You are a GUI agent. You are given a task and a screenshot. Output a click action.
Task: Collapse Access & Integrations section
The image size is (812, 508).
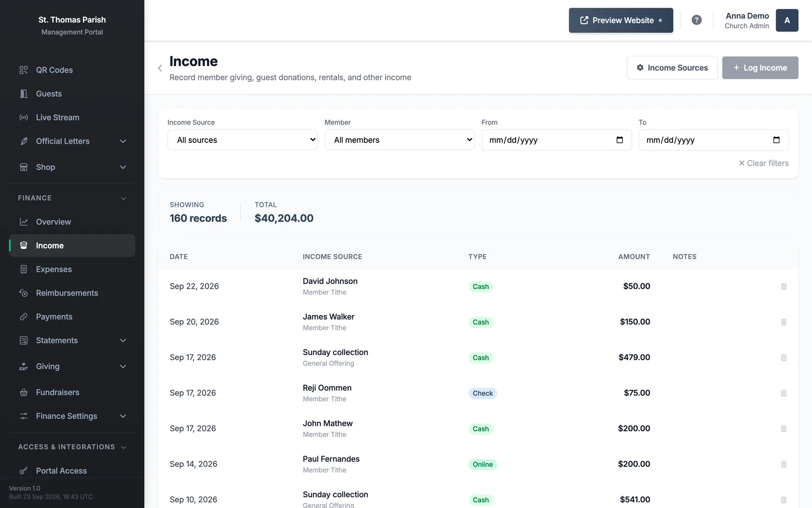pyautogui.click(x=123, y=447)
